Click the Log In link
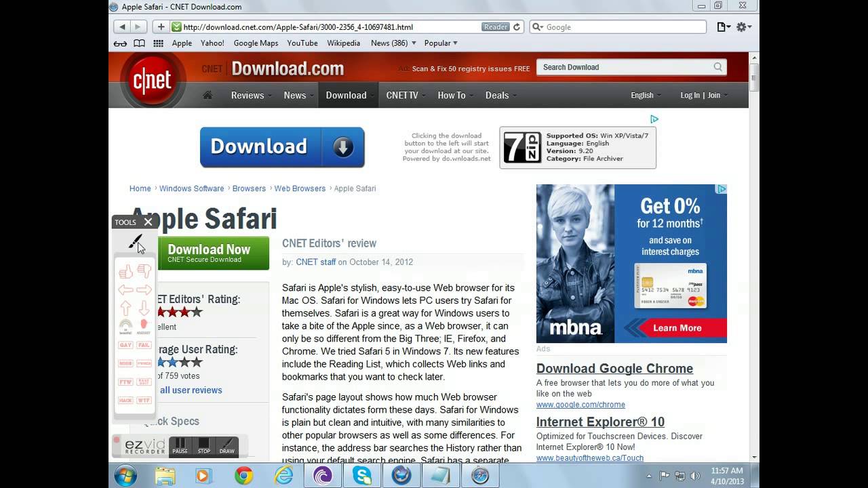 click(690, 96)
